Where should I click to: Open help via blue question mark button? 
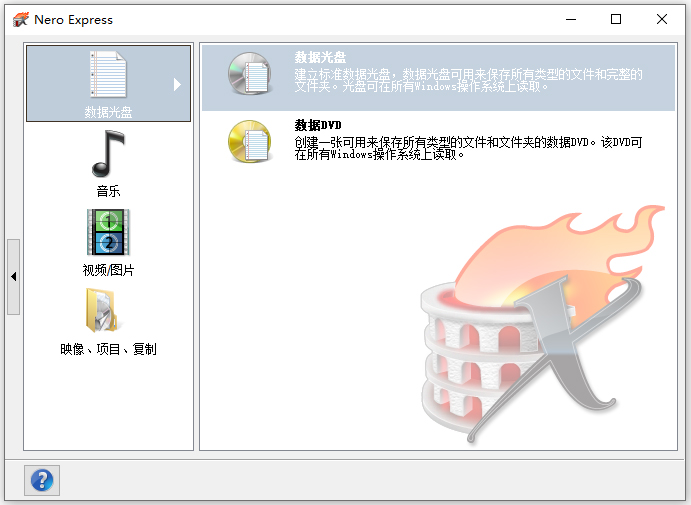pyautogui.click(x=42, y=480)
